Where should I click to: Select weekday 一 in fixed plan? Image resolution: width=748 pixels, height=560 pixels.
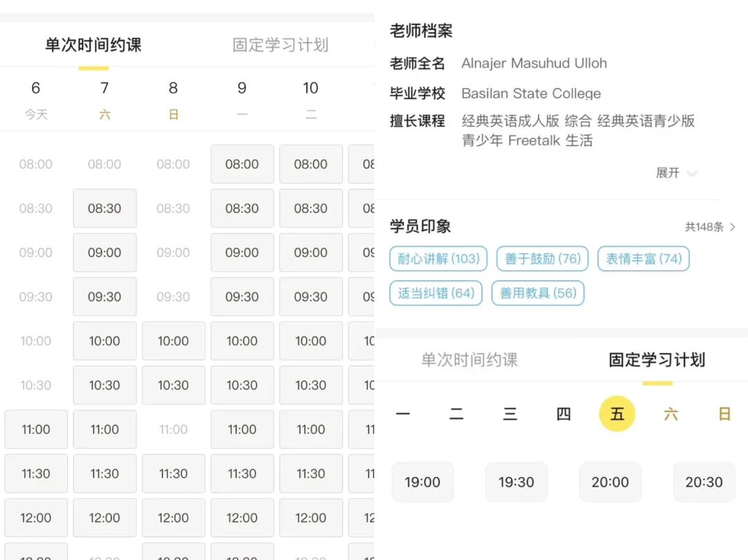pos(403,414)
